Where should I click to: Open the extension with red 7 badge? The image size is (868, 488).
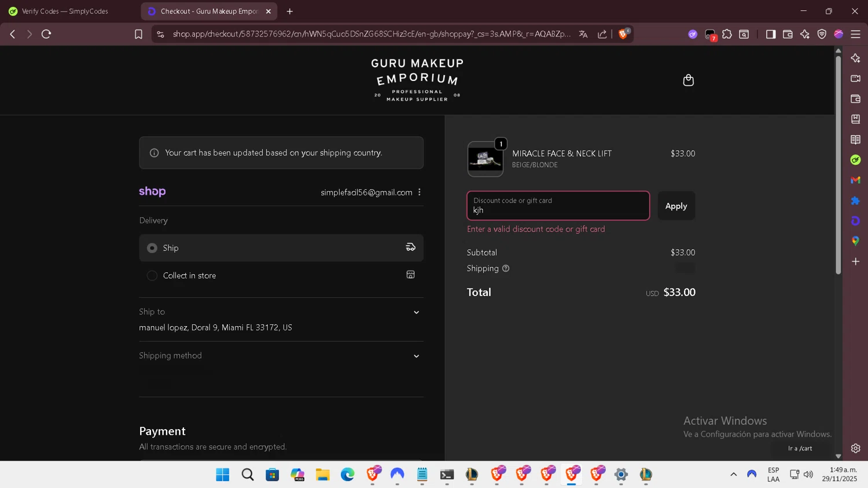[x=710, y=35]
